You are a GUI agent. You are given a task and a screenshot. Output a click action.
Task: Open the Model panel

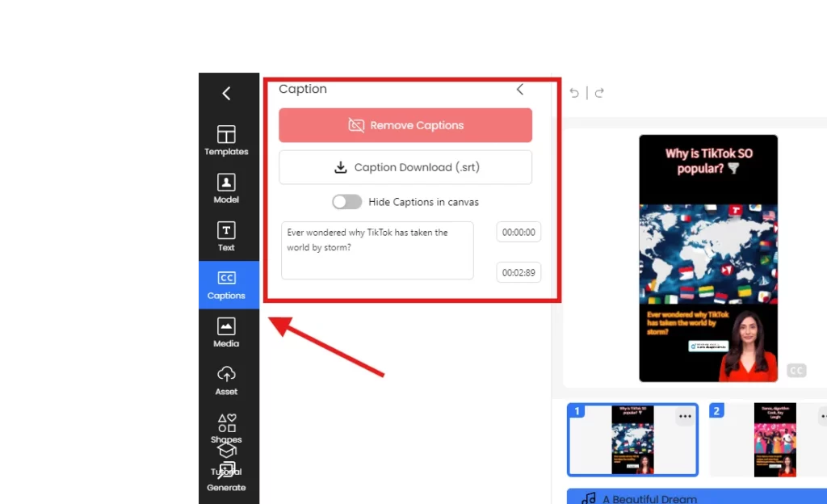point(226,188)
